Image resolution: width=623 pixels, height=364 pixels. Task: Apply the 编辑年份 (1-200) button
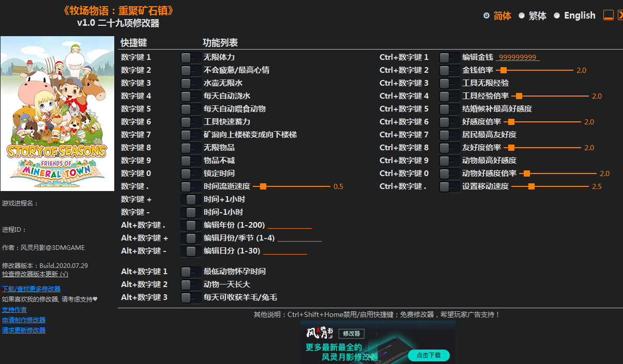click(x=191, y=225)
